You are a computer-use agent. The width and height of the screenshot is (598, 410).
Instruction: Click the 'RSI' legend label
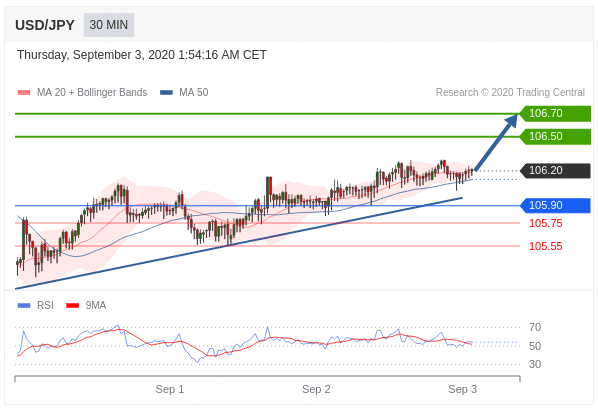coord(45,305)
